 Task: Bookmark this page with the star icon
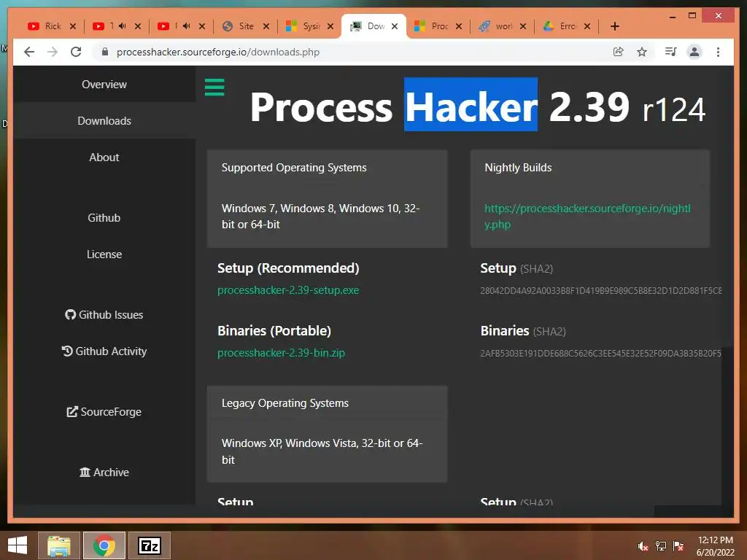tap(642, 52)
